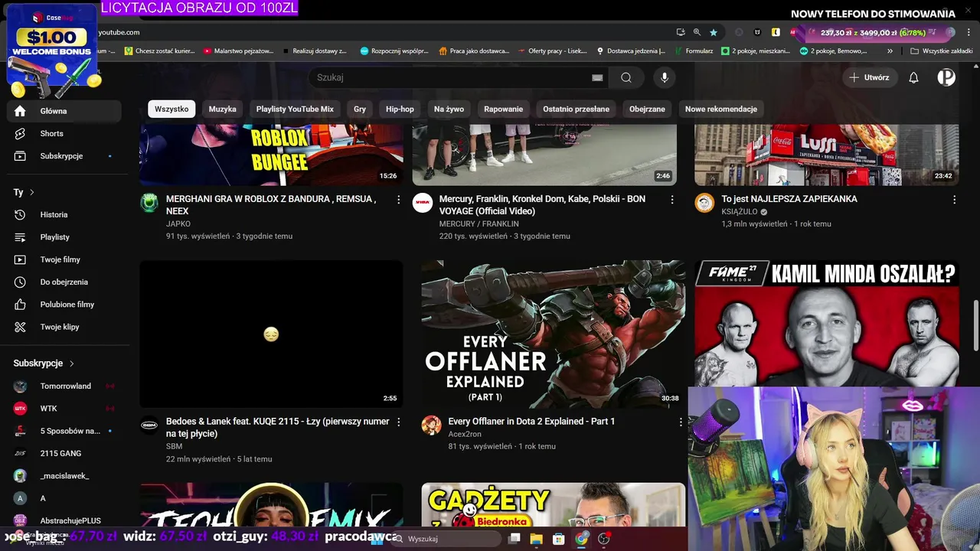Image resolution: width=980 pixels, height=551 pixels.
Task: Select the Nowe rekomendacje chip
Action: click(721, 109)
